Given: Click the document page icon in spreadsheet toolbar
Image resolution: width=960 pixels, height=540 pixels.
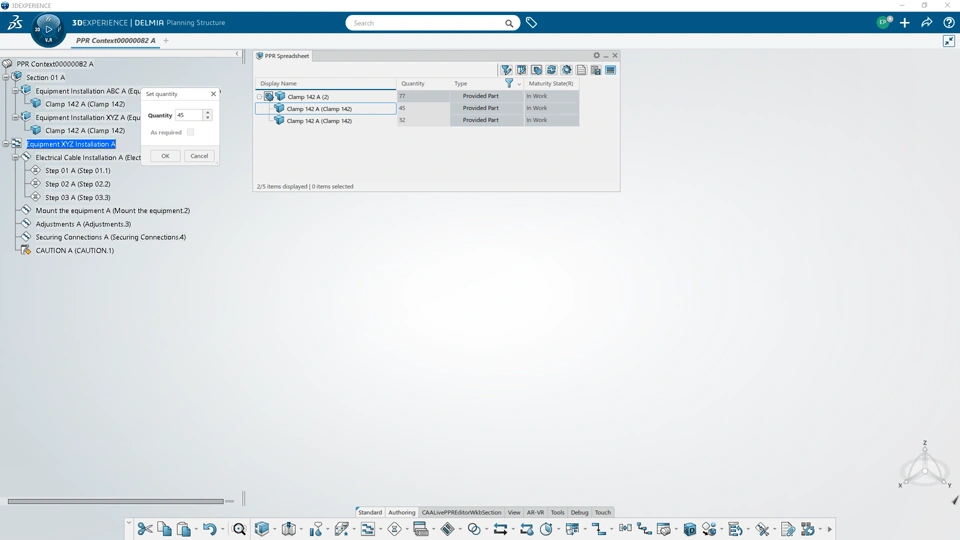Looking at the screenshot, I should (x=581, y=70).
